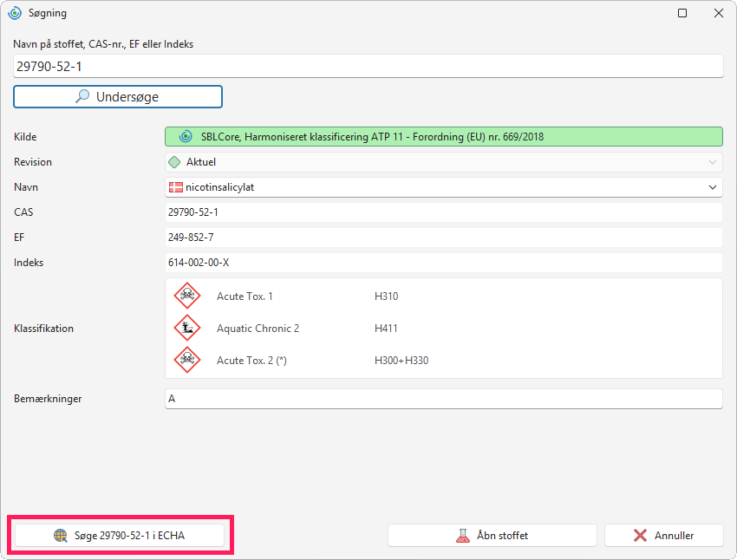The image size is (737, 560).
Task: Cancel with the Annuller button
Action: 663,536
